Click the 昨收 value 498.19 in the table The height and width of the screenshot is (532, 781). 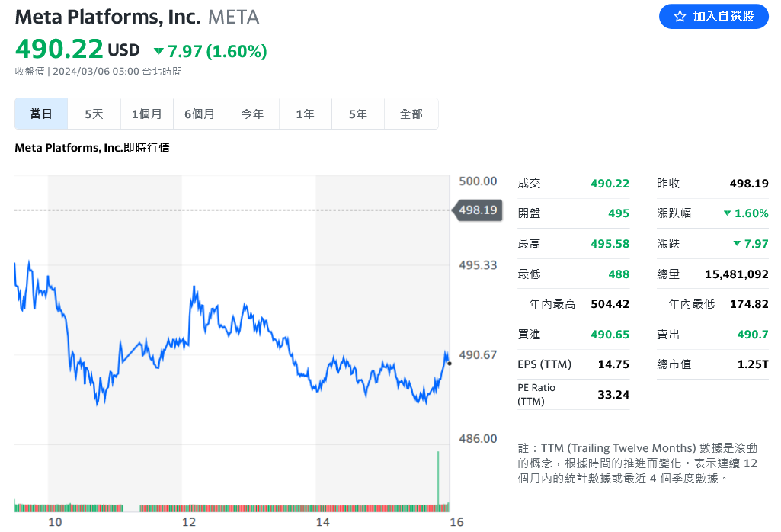click(749, 184)
